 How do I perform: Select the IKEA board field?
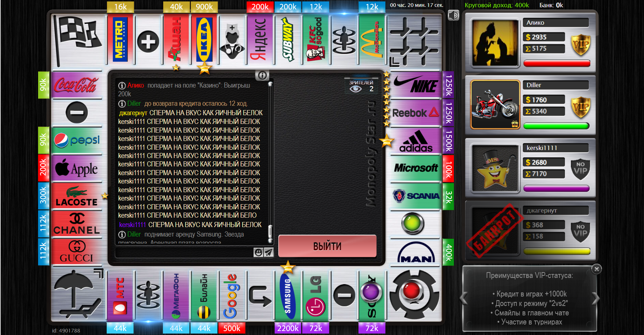(x=204, y=40)
